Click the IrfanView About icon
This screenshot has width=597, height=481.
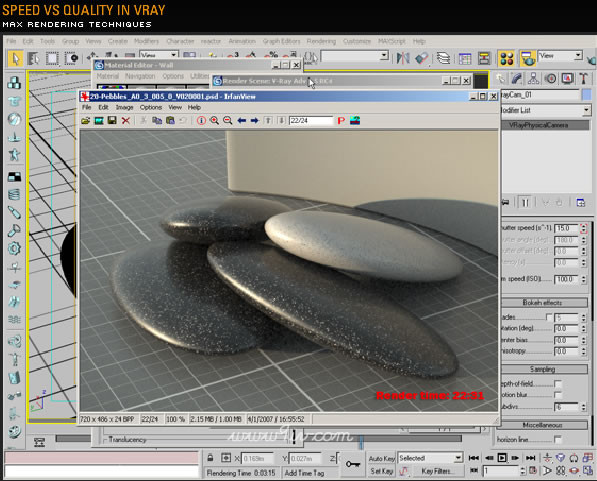(x=355, y=121)
